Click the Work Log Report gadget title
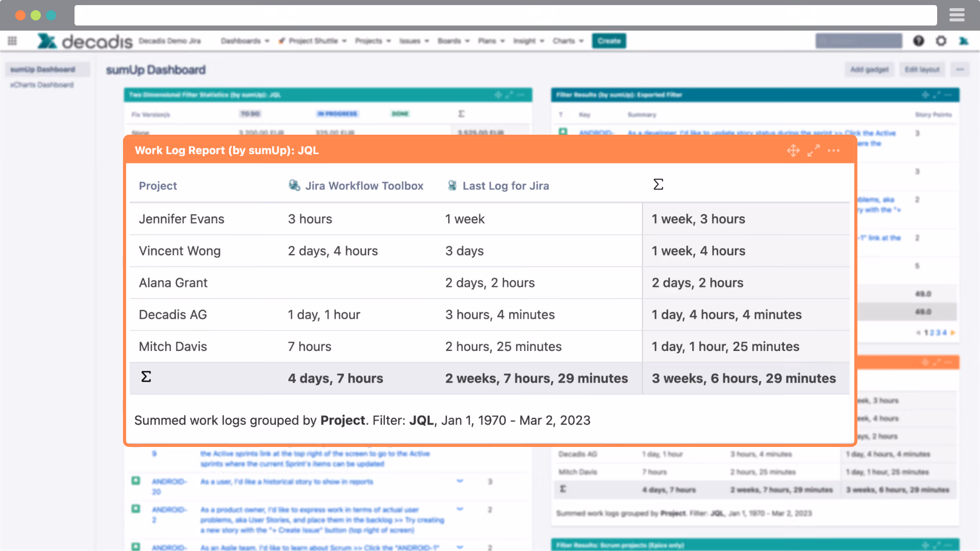Viewport: 980px width, 551px height. [x=227, y=151]
